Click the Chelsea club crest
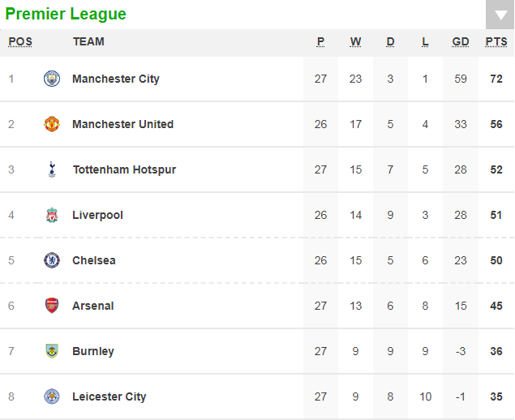This screenshot has width=515, height=420. pos(52,260)
